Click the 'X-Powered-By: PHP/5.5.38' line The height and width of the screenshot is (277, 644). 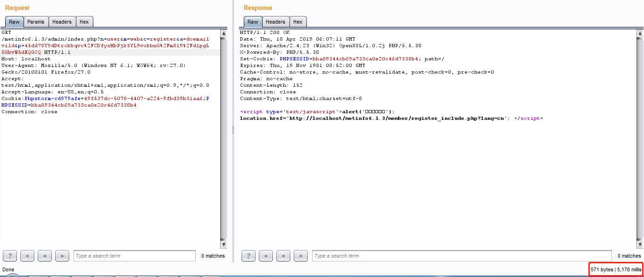pos(280,52)
